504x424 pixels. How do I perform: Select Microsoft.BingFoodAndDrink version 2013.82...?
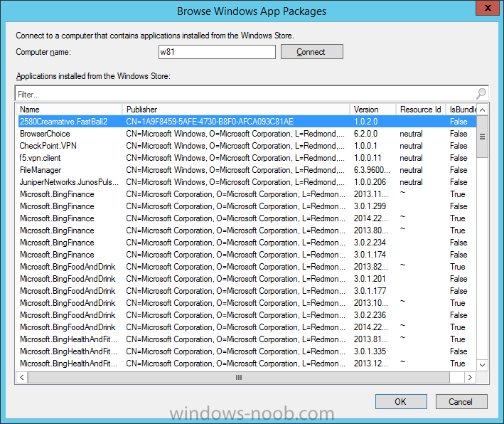(247, 267)
